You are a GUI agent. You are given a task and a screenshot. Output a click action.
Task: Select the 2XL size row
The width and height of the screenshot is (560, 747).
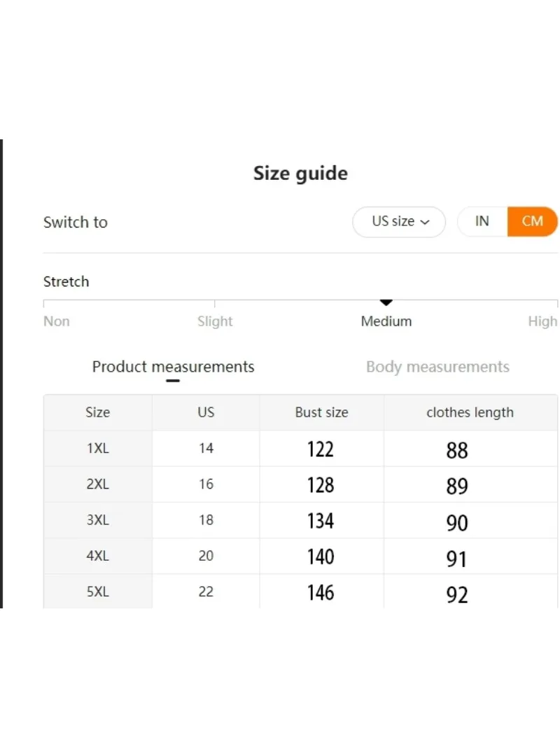coord(300,484)
